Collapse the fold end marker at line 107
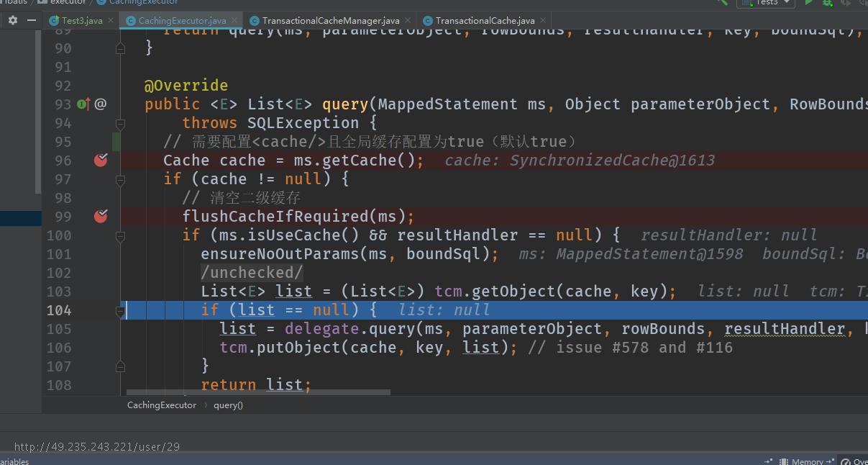868x465 pixels. click(x=120, y=366)
